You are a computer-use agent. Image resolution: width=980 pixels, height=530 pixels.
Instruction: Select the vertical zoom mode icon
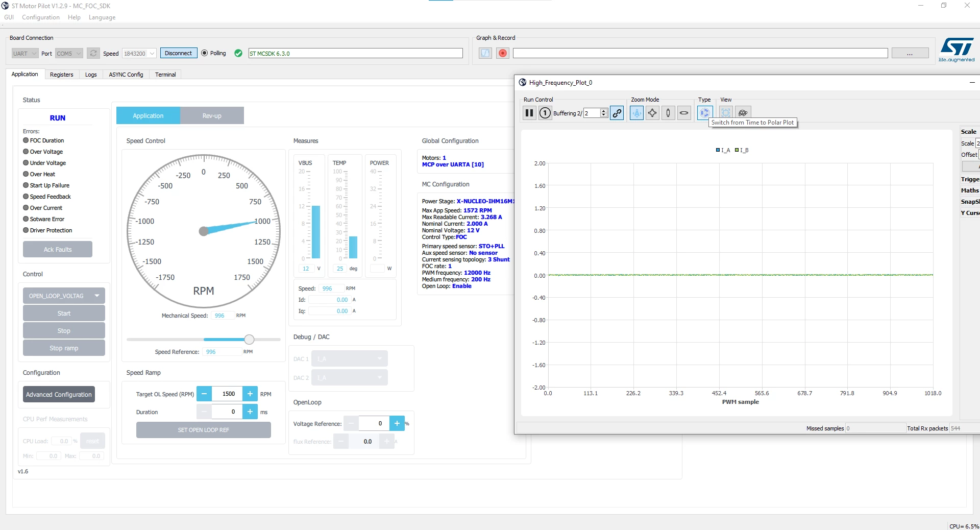point(668,113)
